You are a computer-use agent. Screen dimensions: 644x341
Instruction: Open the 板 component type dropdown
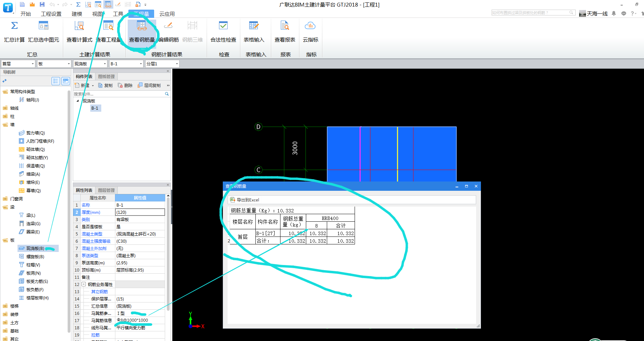54,64
